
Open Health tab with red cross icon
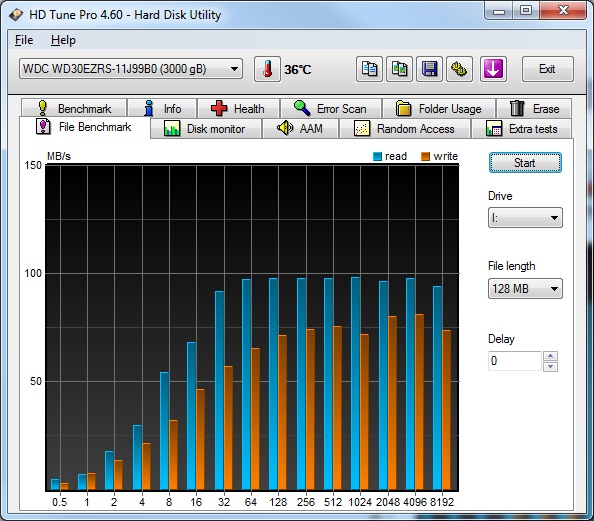point(238,109)
